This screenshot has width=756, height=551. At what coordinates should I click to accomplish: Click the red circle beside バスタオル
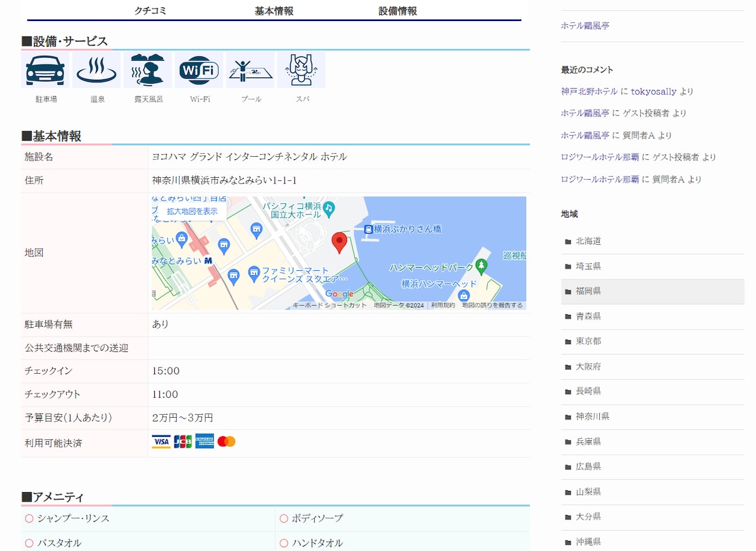[x=29, y=543]
